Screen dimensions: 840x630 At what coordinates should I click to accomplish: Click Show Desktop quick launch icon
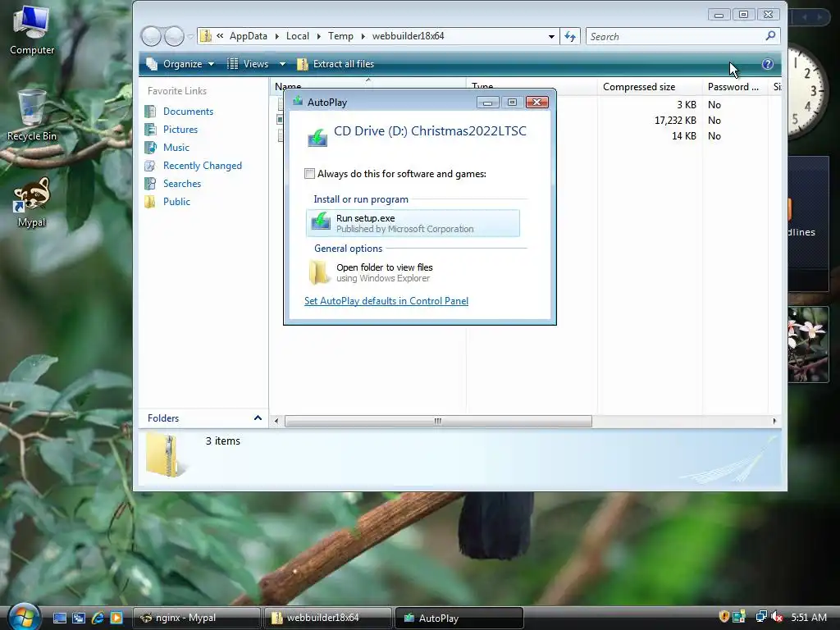pyautogui.click(x=59, y=618)
